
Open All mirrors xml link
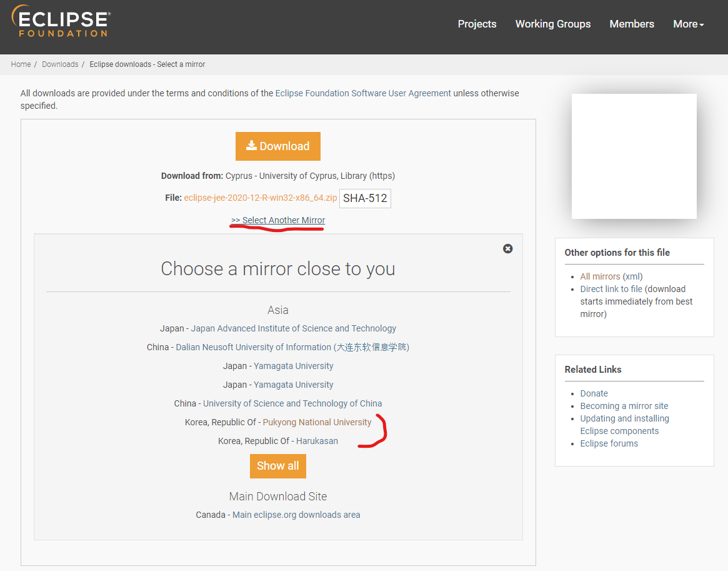(600, 276)
